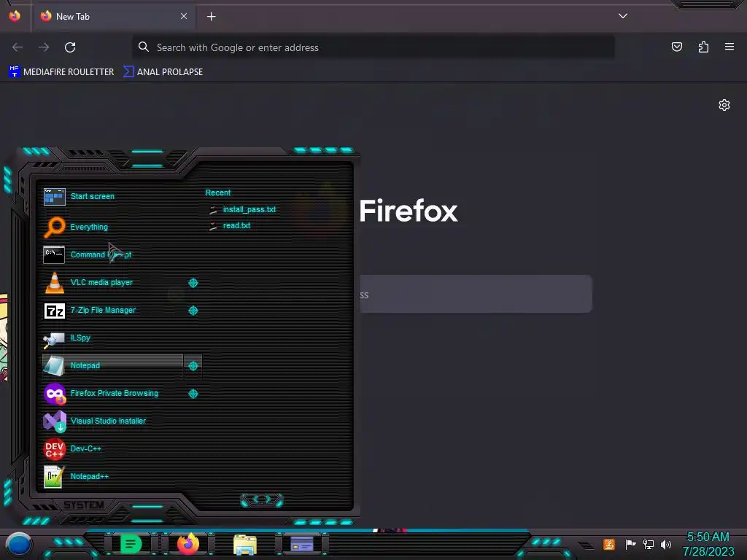Launch VLC media player from start menu
The image size is (747, 560).
(112, 282)
